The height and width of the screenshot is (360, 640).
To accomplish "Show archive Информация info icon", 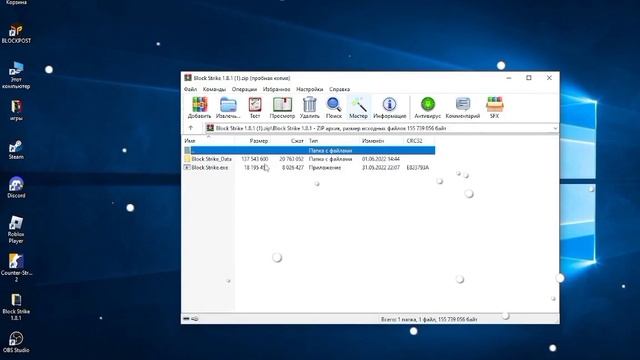I will [389, 108].
